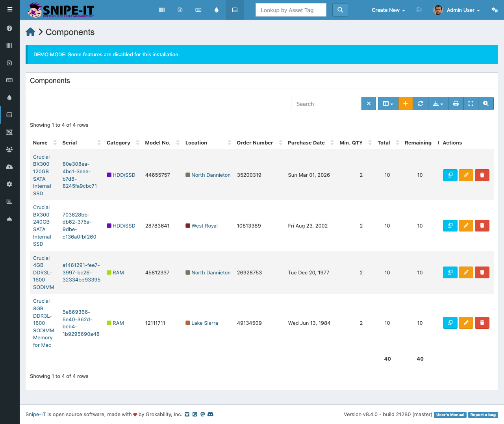
Task: Focus the table Search field
Action: (326, 104)
